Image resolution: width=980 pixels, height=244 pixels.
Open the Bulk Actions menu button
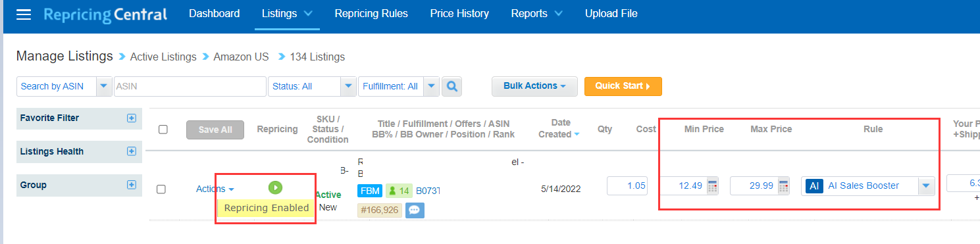[x=534, y=86]
